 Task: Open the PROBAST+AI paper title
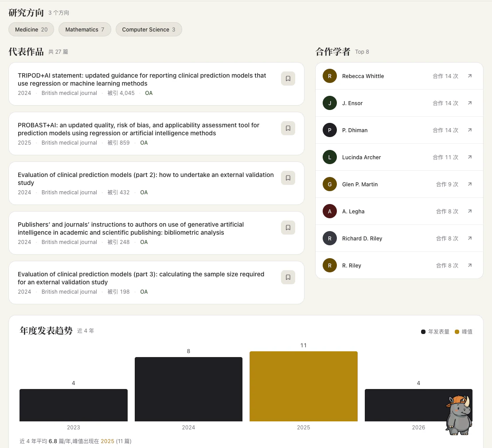(138, 129)
